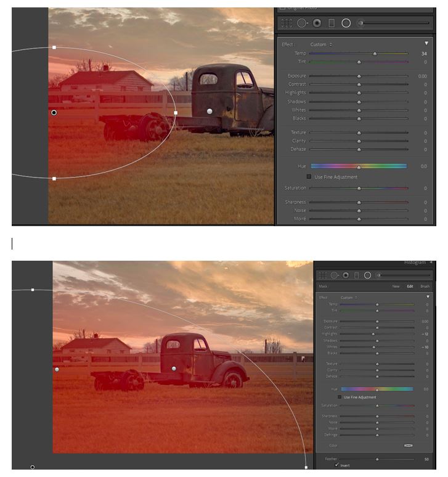Click the Spot Removal tool in the lower panel
The width and height of the screenshot is (448, 477).
(335, 275)
